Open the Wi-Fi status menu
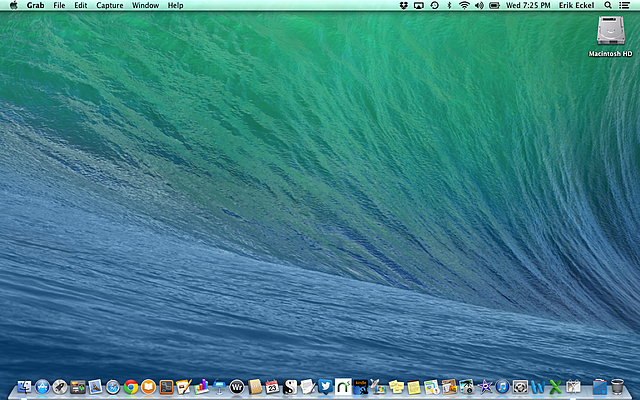This screenshot has width=640, height=400. (x=464, y=5)
